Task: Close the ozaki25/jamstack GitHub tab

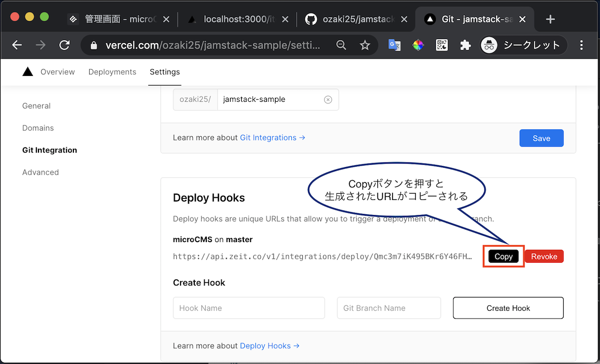Action: coord(404,19)
